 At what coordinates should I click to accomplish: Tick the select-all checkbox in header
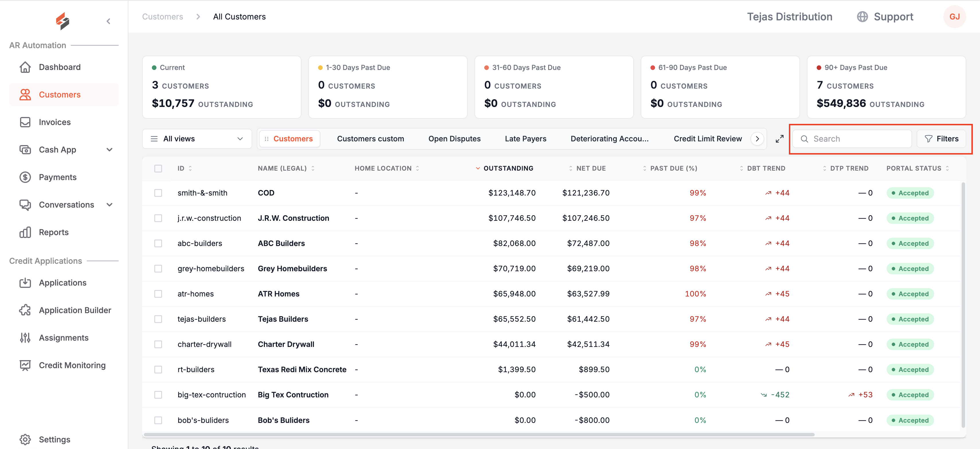[x=158, y=169]
